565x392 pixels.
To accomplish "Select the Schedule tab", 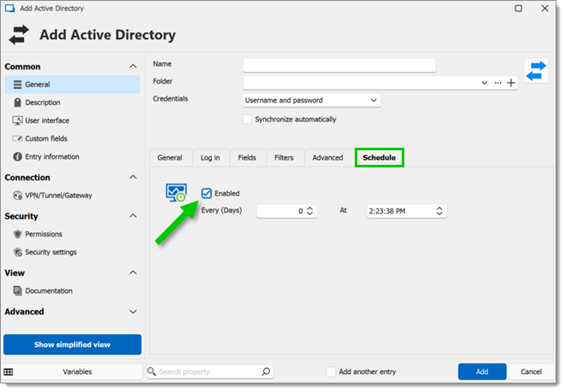I will pyautogui.click(x=379, y=158).
